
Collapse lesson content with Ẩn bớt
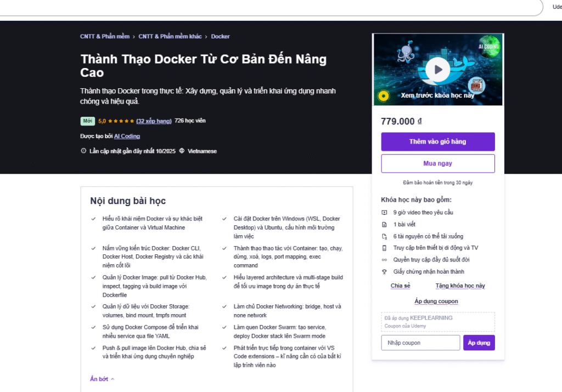point(102,379)
